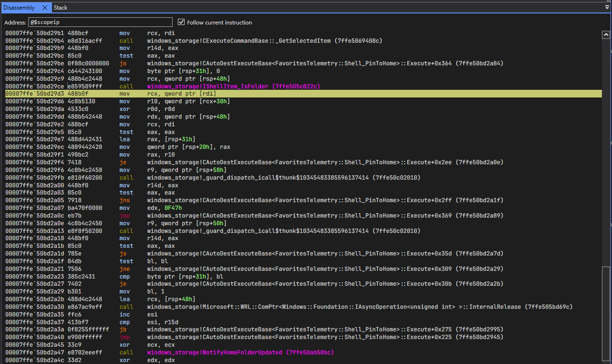Close the Disassembly tab with its X
612x364 pixels.
click(x=44, y=8)
